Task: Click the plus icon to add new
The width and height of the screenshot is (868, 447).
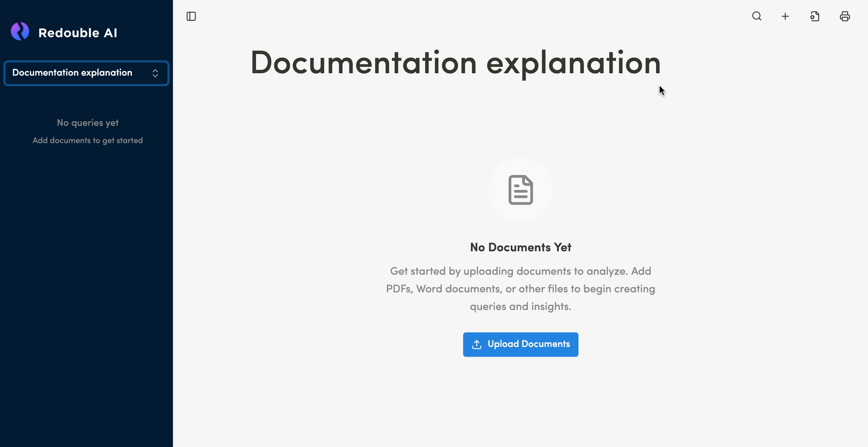Action: [785, 16]
